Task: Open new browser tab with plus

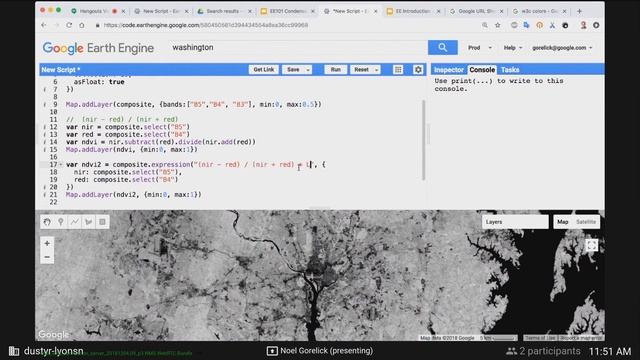Action: [x=579, y=11]
